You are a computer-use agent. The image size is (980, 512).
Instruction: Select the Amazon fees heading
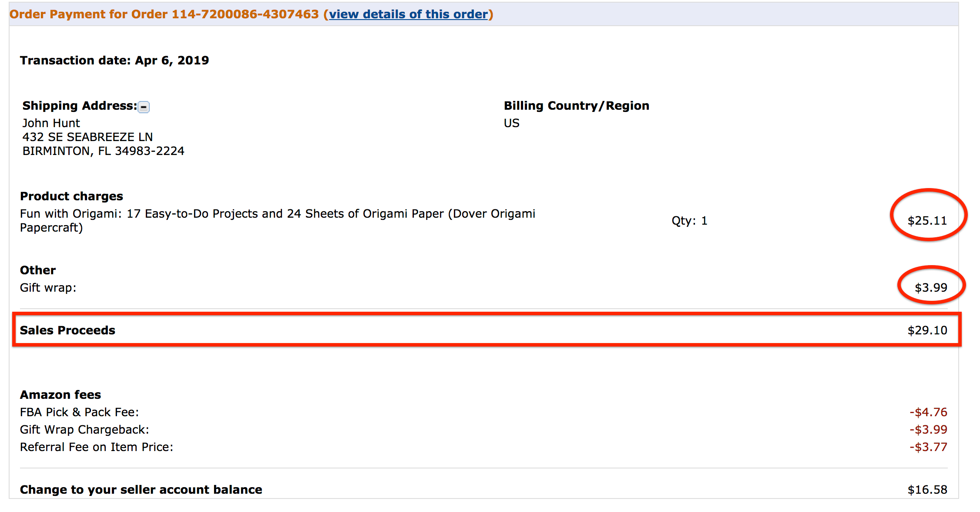pyautogui.click(x=60, y=394)
